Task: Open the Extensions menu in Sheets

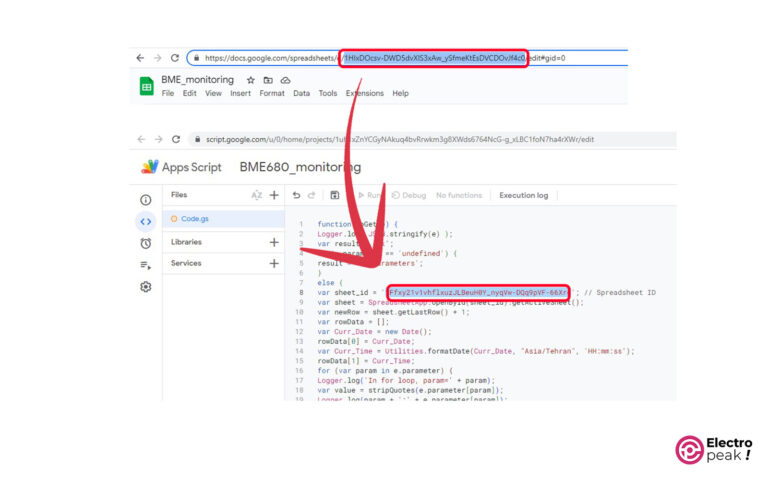Action: click(364, 93)
